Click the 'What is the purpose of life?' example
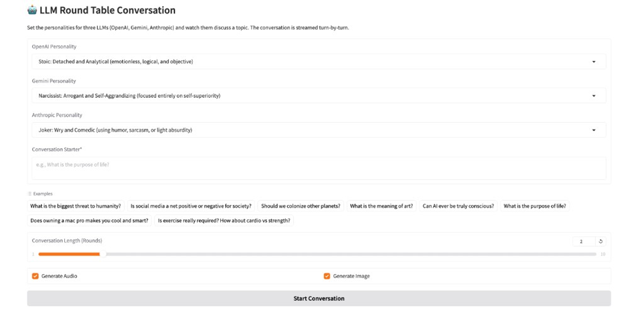 (x=534, y=206)
